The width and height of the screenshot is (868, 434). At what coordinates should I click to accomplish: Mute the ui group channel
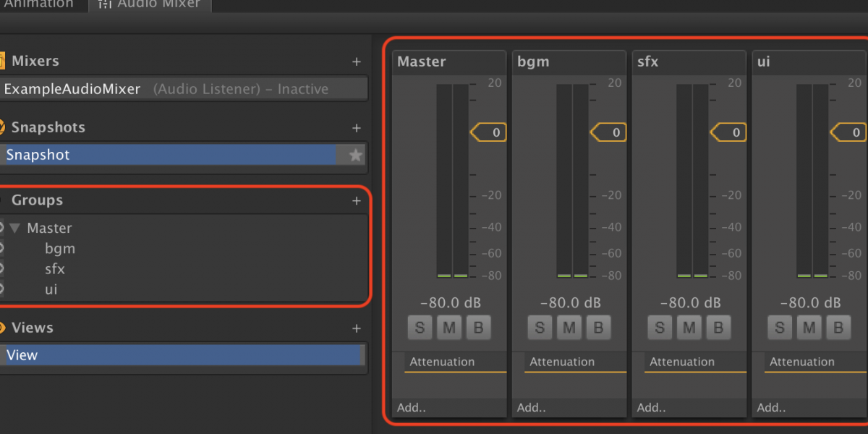pyautogui.click(x=809, y=328)
